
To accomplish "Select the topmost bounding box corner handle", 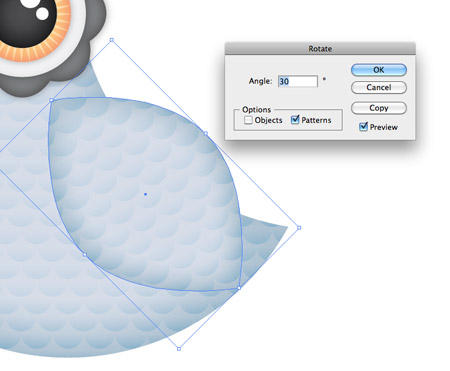I will click(112, 40).
